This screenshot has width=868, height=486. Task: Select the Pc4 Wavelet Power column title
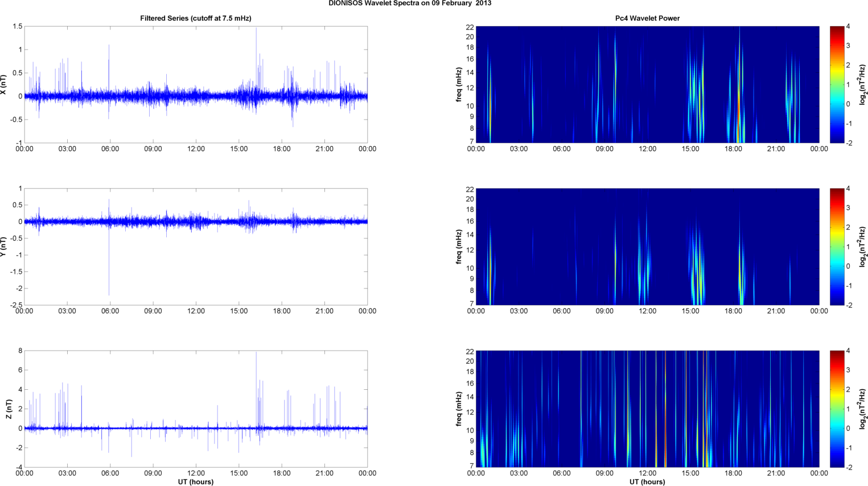click(x=647, y=18)
